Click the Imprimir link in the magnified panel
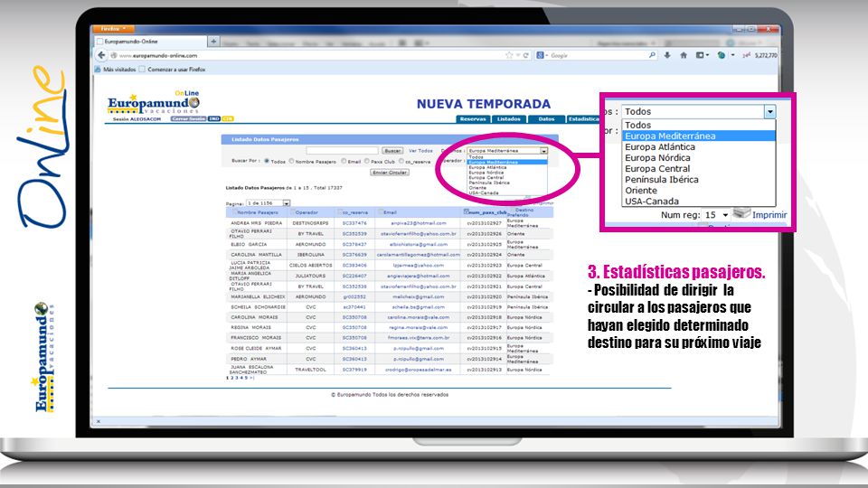This screenshot has width=868, height=488. point(769,215)
